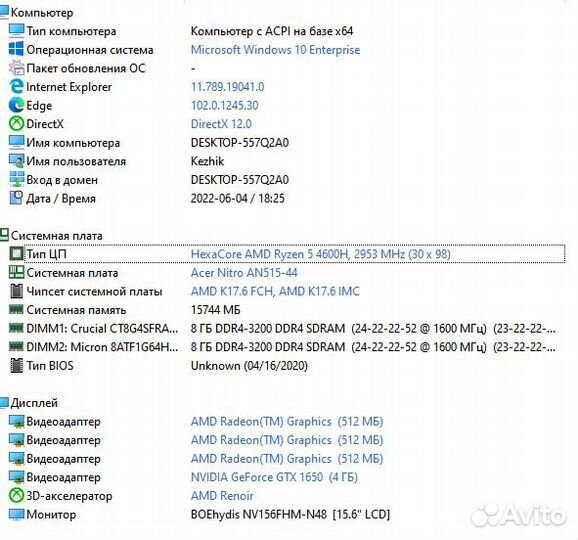The image size is (578, 540).
Task: Click the DIMM2 Micron memory module icon
Action: click(16, 346)
